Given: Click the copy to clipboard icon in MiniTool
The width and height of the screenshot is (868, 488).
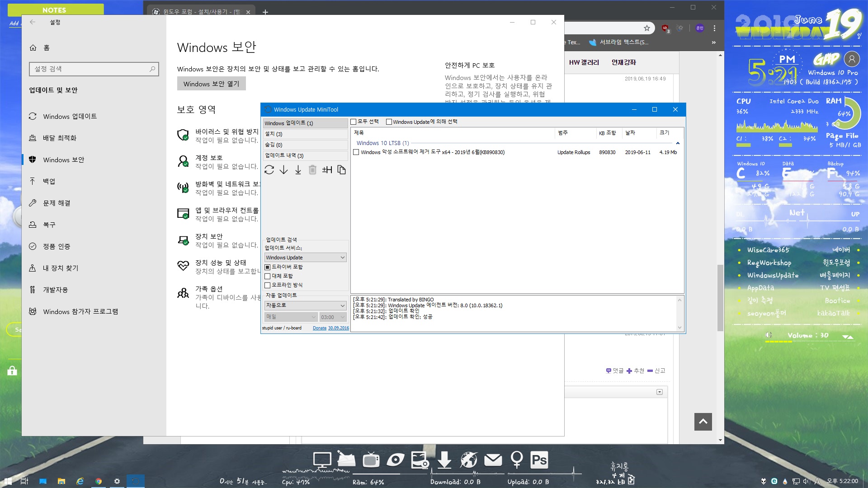Looking at the screenshot, I should 342,170.
